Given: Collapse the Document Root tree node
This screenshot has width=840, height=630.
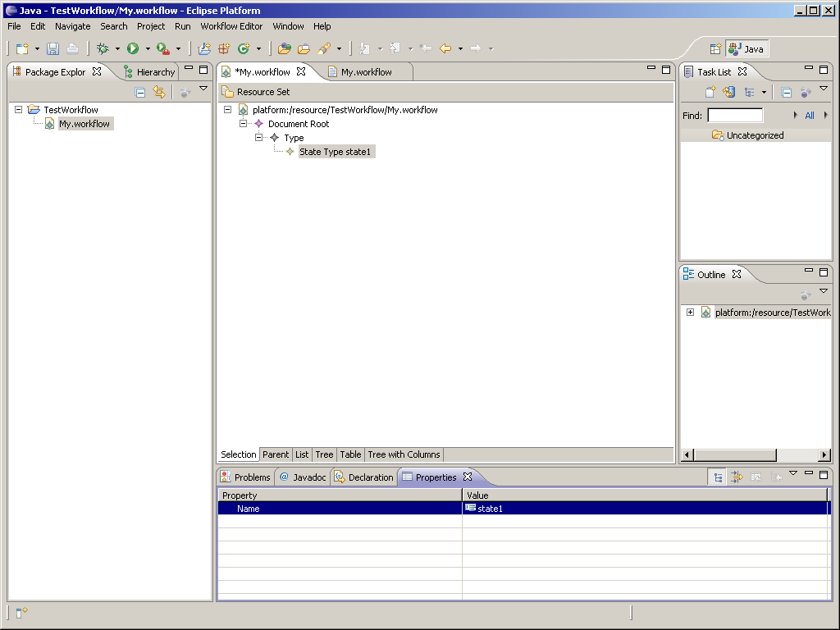Looking at the screenshot, I should [x=243, y=124].
